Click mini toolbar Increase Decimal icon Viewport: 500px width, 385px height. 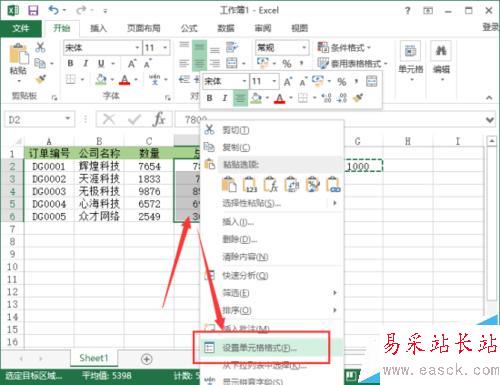326,98
